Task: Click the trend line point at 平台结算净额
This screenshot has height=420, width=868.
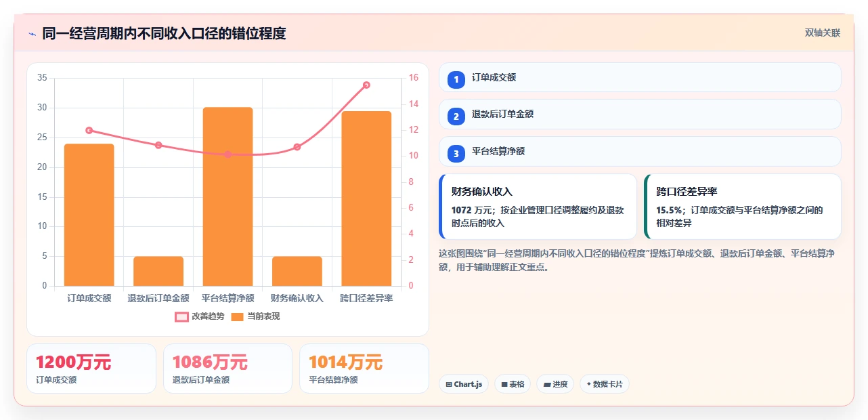Action: pos(227,154)
